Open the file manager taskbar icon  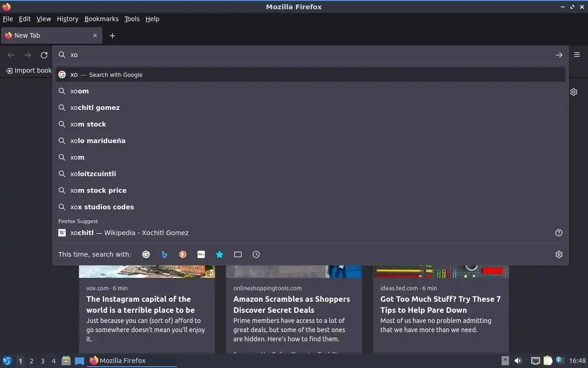point(66,361)
